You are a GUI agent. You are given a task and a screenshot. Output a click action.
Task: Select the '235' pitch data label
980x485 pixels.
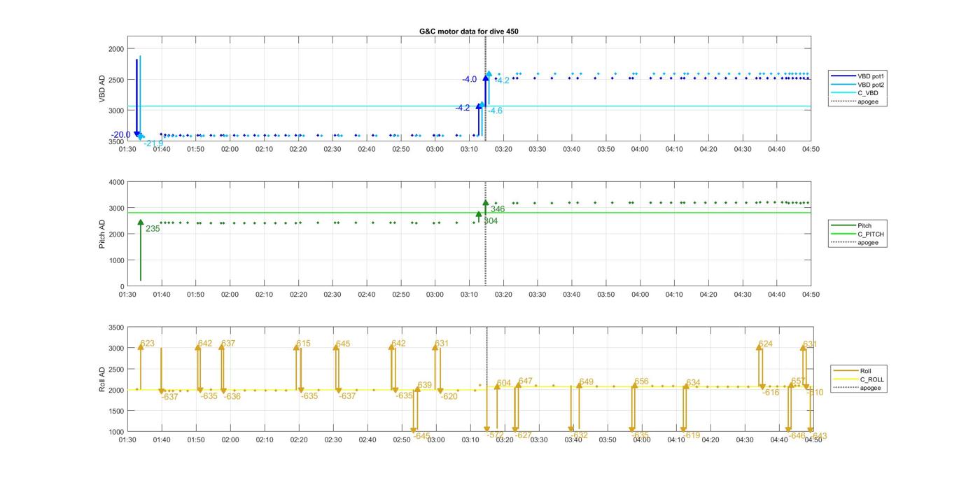[x=153, y=229]
